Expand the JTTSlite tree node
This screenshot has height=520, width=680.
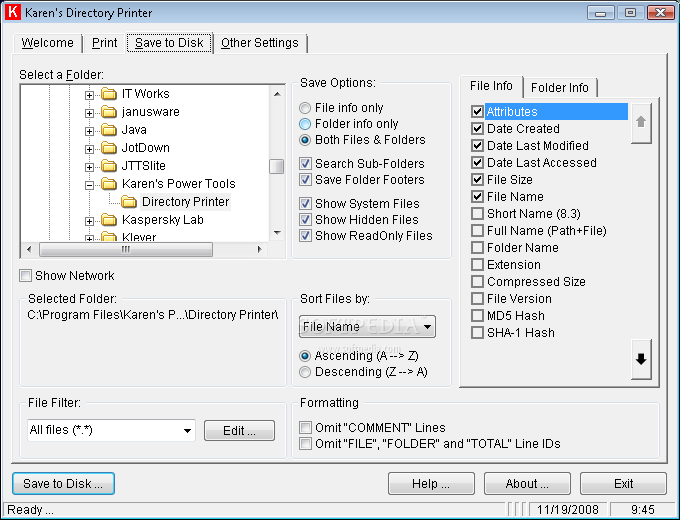pyautogui.click(x=89, y=167)
